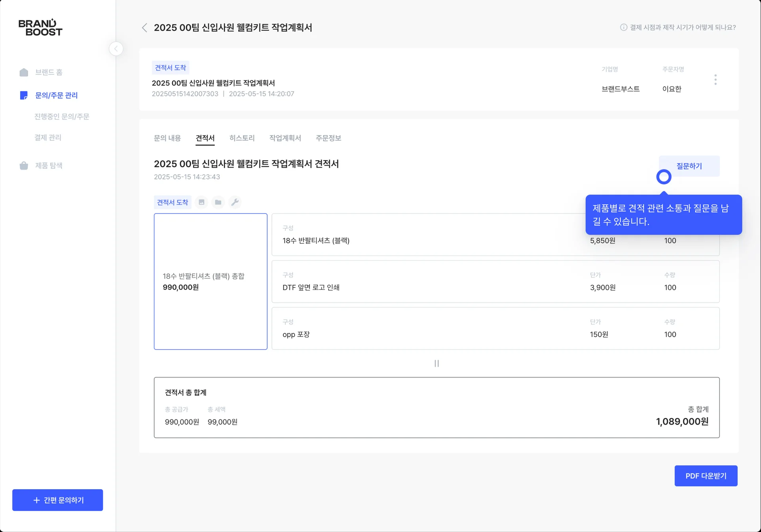761x532 pixels.
Task: Open the three-dot menu on the order card
Action: click(715, 80)
